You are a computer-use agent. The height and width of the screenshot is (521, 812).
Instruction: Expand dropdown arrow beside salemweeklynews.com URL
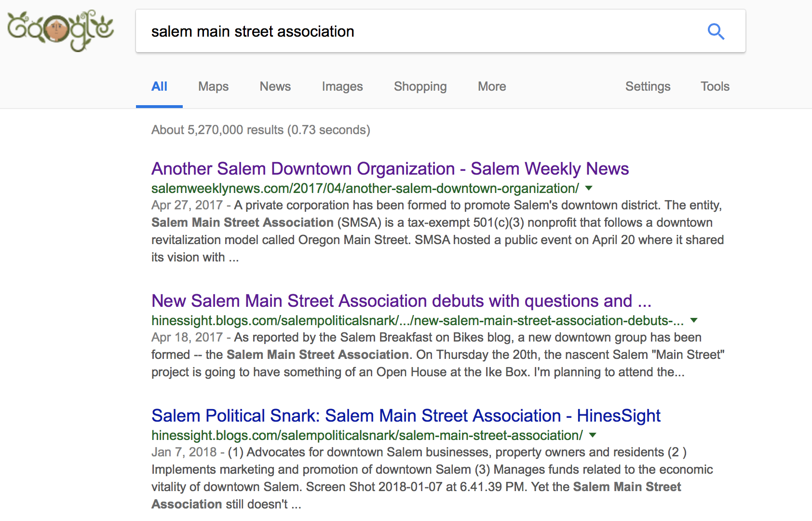point(589,188)
